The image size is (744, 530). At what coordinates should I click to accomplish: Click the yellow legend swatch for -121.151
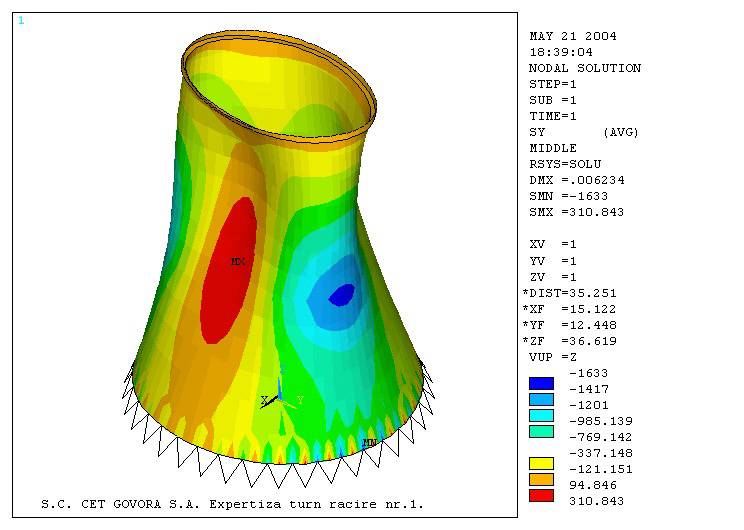[541, 463]
